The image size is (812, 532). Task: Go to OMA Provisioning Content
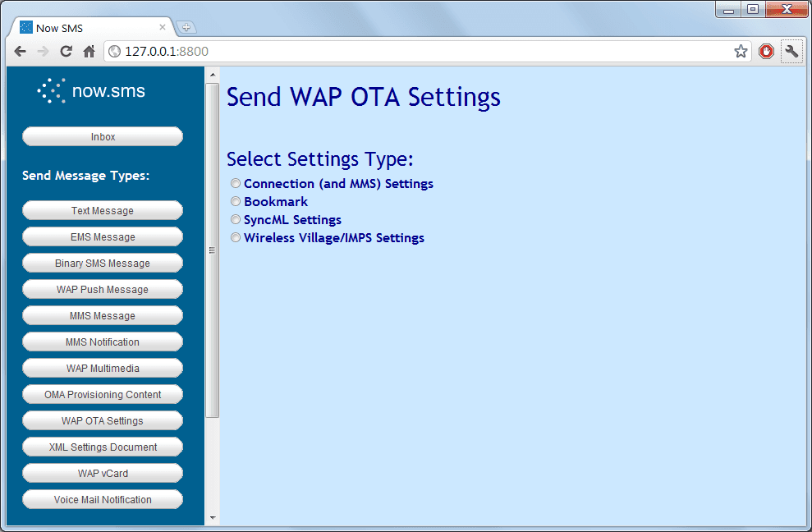point(103,395)
